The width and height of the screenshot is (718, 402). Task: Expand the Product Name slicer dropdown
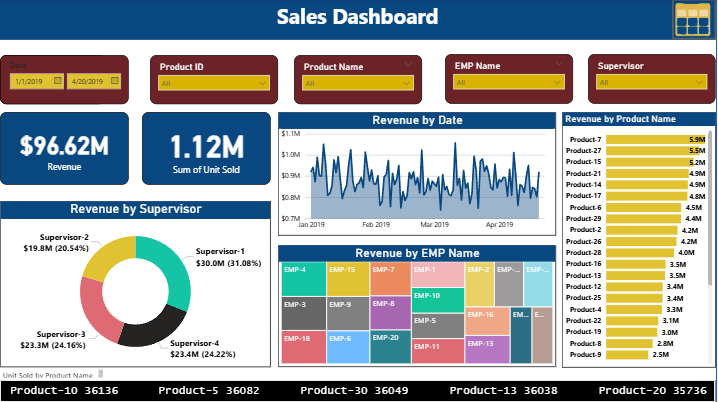(407, 84)
